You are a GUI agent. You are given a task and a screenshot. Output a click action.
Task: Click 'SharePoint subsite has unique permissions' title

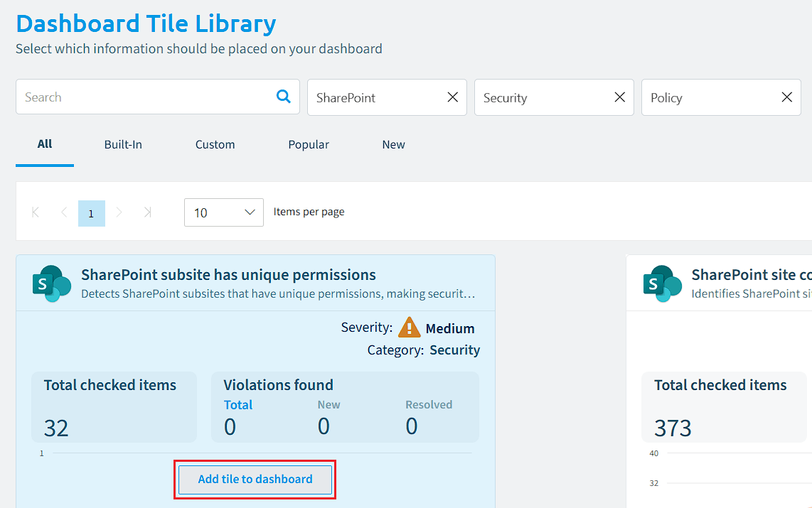click(x=228, y=275)
